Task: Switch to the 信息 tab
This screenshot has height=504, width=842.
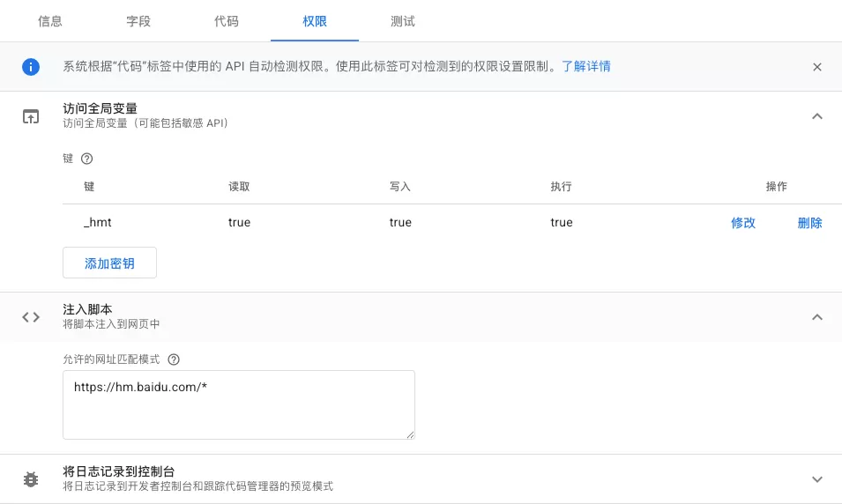Action: (50, 21)
